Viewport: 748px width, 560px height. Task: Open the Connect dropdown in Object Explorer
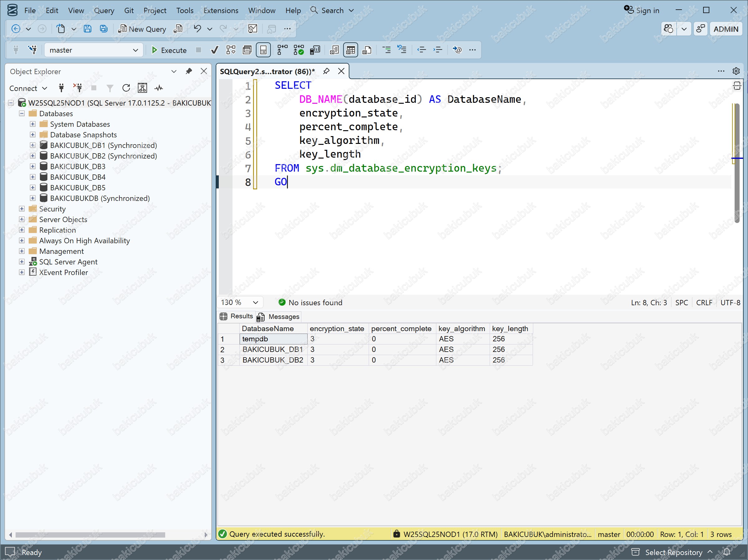(x=28, y=88)
